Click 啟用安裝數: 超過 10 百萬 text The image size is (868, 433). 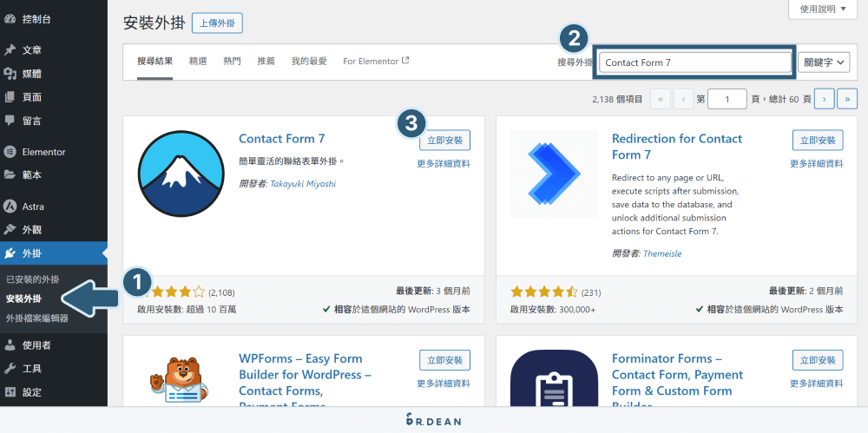[x=187, y=310]
